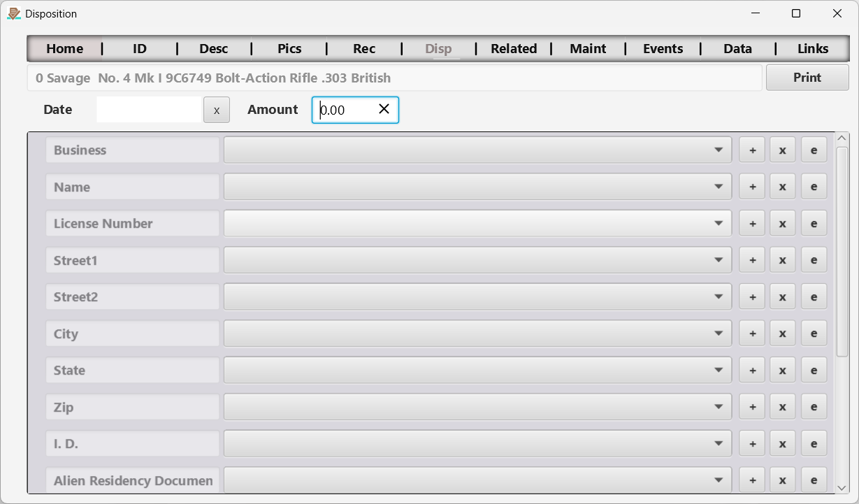Click the x button in Name row
This screenshot has height=504, width=859.
(x=783, y=187)
